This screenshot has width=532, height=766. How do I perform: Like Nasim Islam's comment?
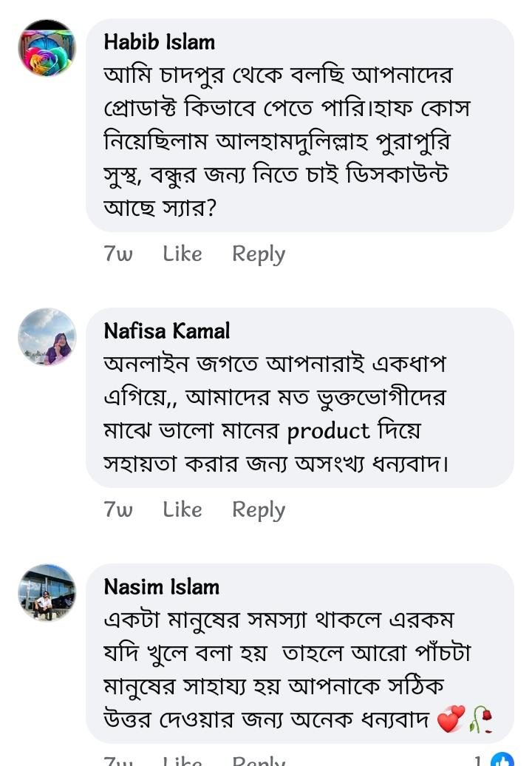(182, 761)
